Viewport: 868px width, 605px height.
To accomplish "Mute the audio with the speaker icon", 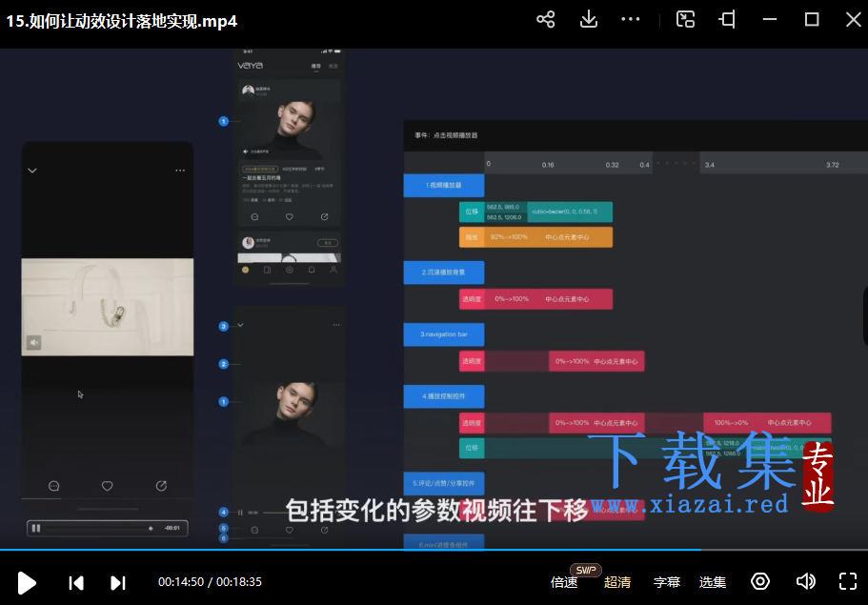I will 805,582.
